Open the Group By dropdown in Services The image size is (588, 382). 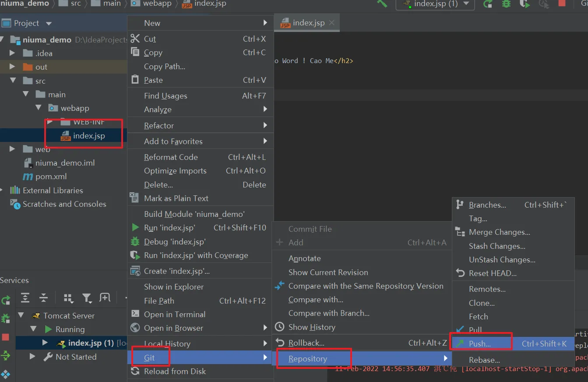(x=69, y=298)
